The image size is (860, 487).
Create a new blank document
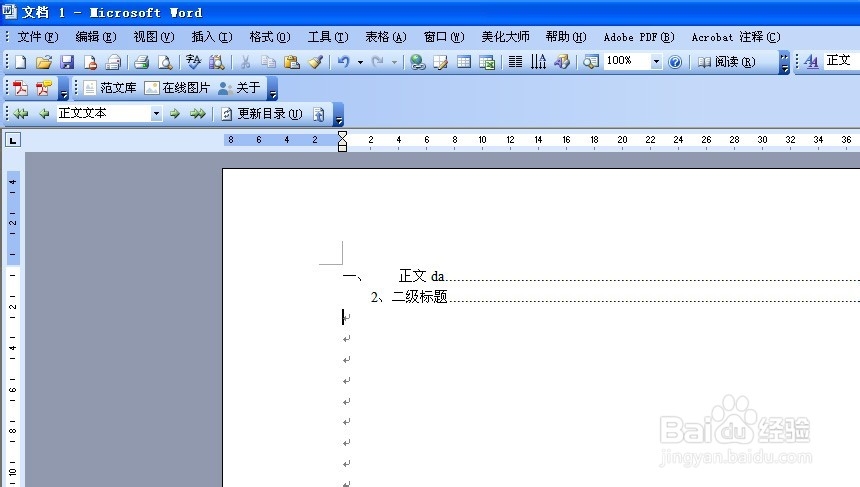click(20, 61)
